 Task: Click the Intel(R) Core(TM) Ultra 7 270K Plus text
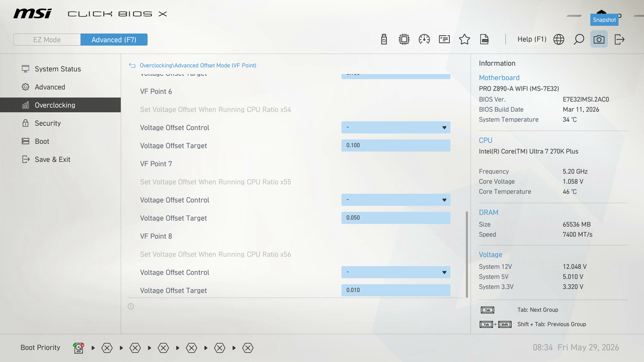point(529,151)
